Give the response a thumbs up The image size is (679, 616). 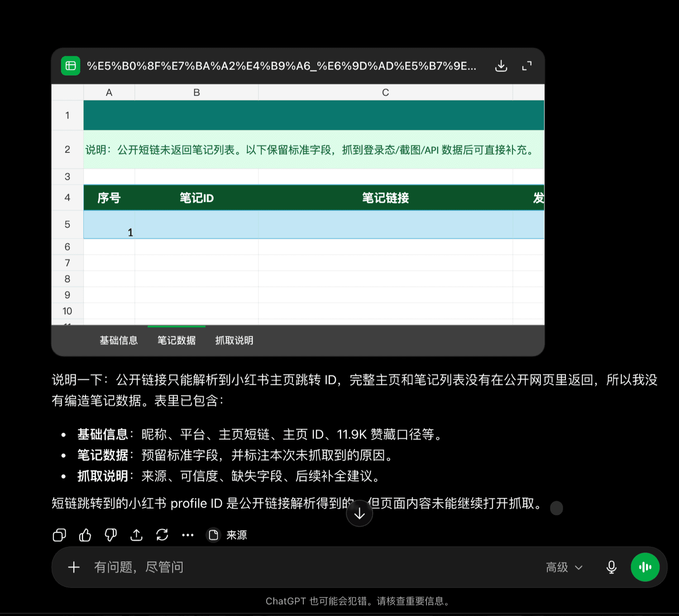(85, 535)
